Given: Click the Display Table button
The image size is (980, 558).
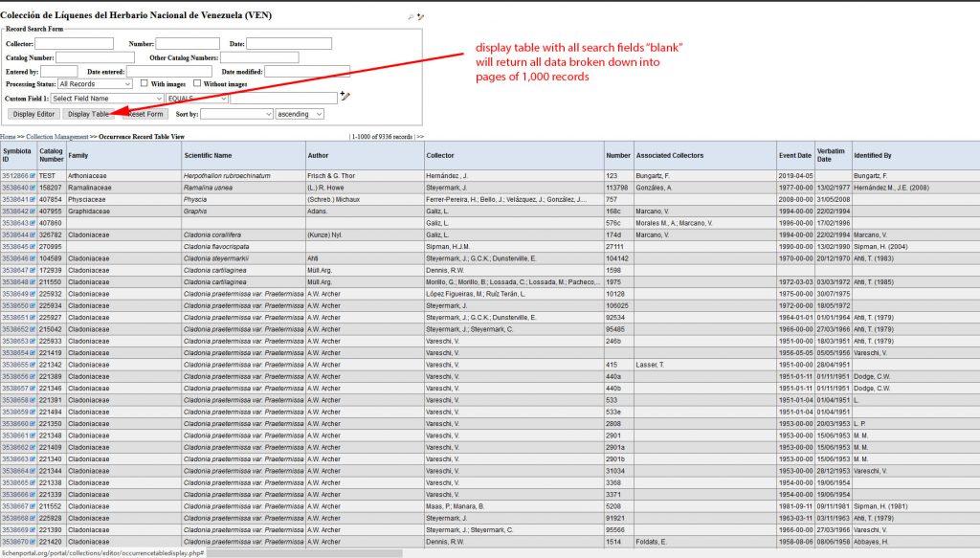Looking at the screenshot, I should point(88,114).
